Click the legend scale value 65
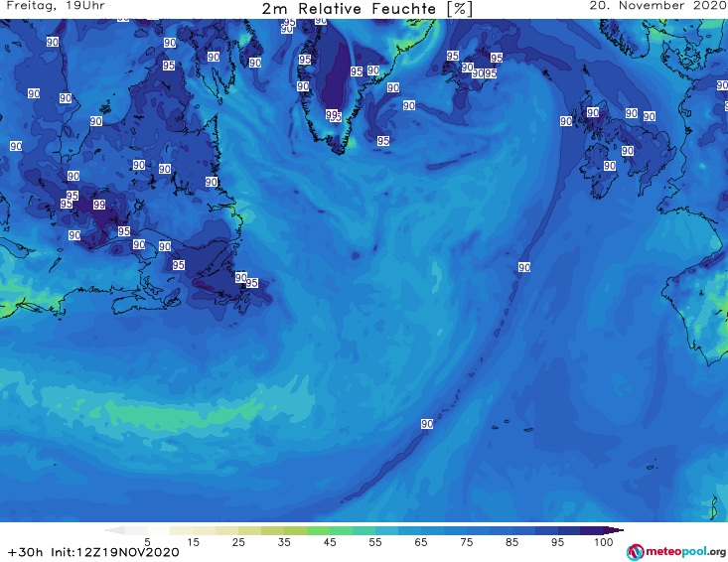The image size is (728, 562). 421,542
